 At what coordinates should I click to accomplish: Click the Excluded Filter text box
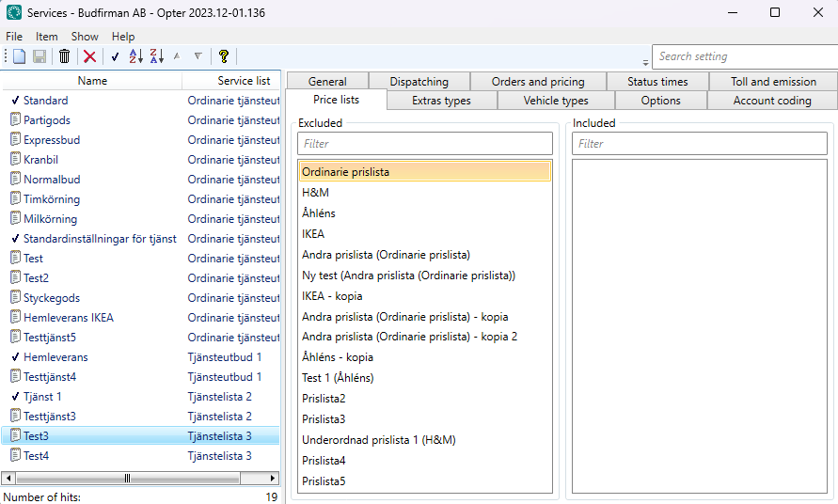(424, 144)
